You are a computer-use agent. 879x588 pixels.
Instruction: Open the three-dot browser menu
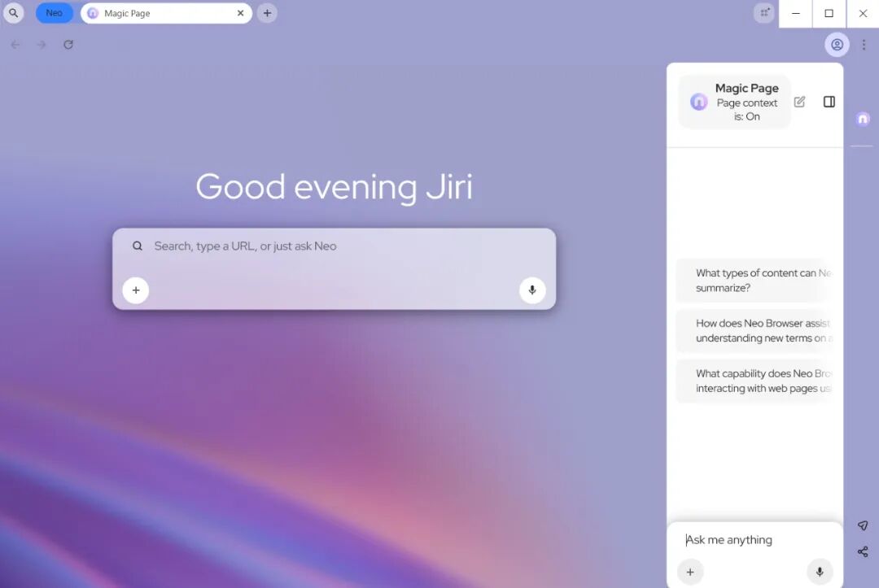(864, 45)
